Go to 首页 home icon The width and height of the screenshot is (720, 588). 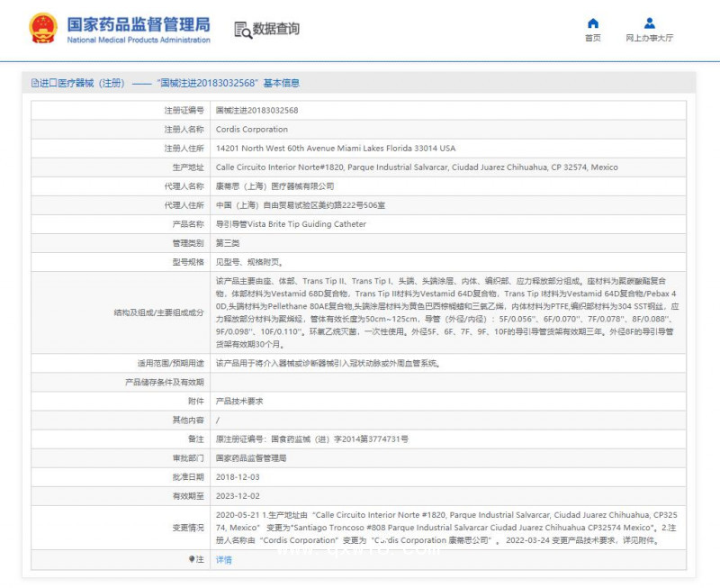pyautogui.click(x=593, y=23)
